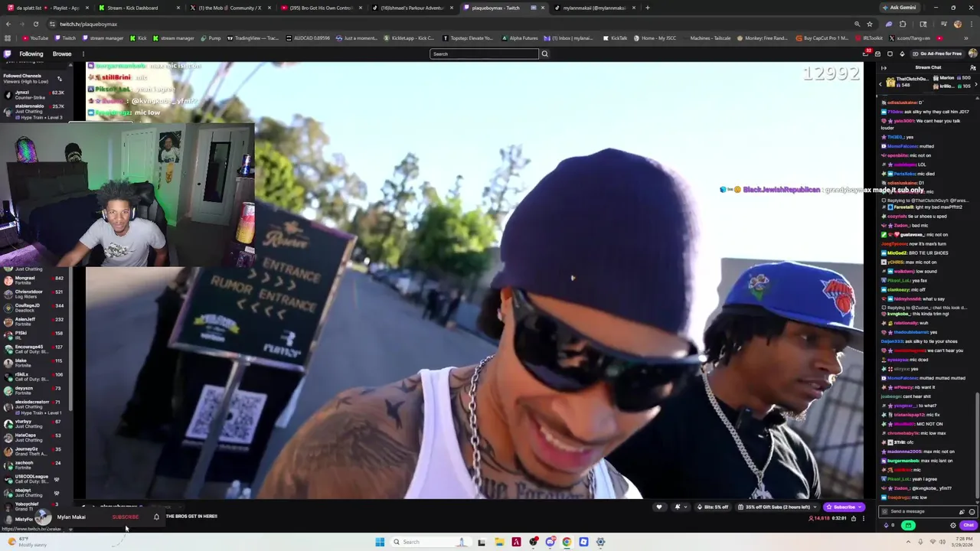Open the volume control in system tray
980x551 pixels.
pos(942,542)
